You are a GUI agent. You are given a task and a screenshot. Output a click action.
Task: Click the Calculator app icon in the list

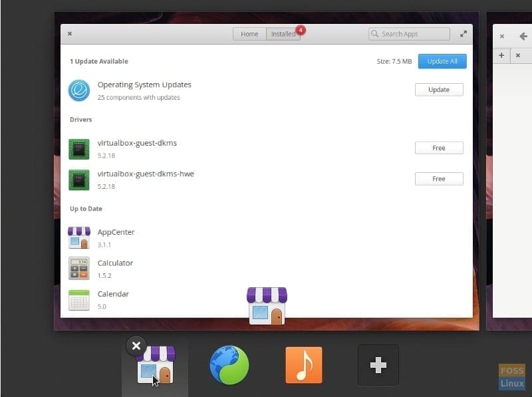point(79,269)
